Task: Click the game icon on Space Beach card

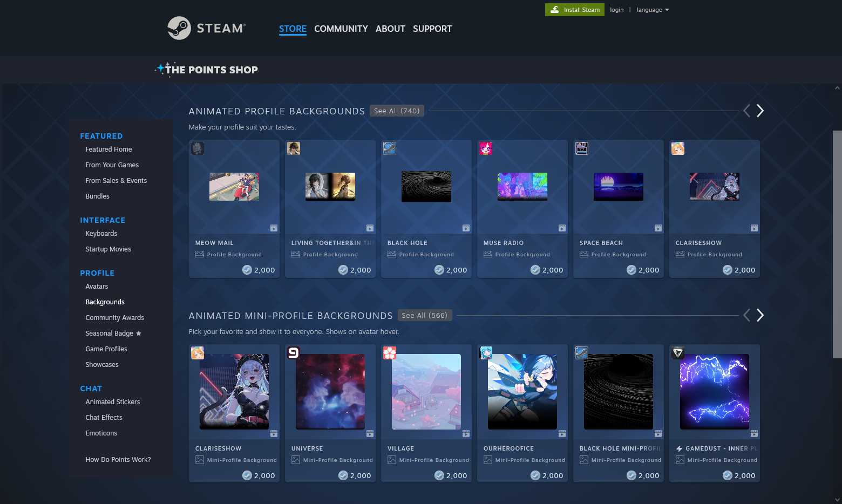Action: click(x=582, y=148)
